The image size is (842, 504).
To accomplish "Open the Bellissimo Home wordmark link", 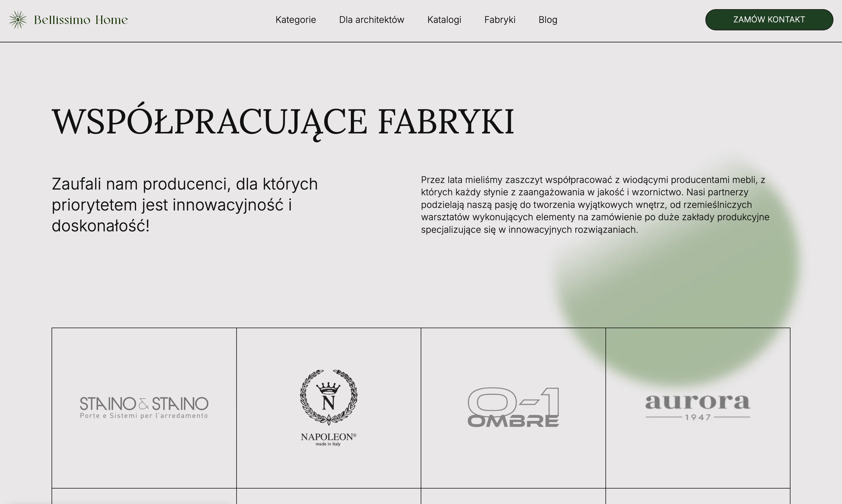I will click(x=81, y=20).
